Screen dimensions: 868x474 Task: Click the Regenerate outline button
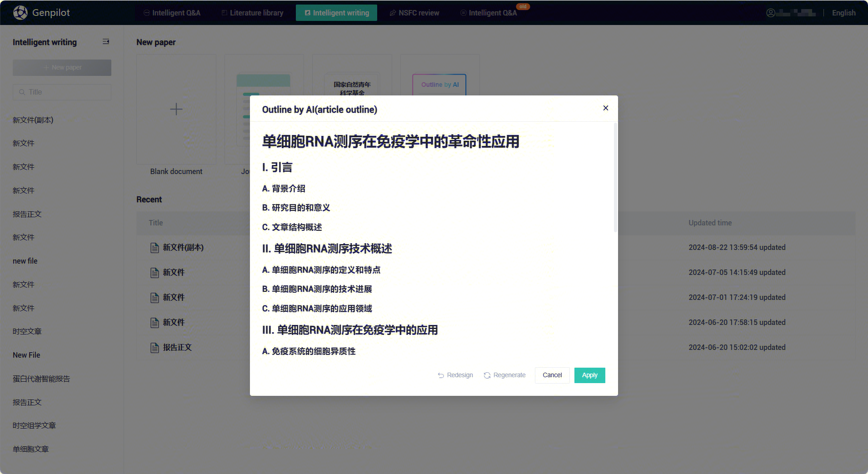pos(504,375)
